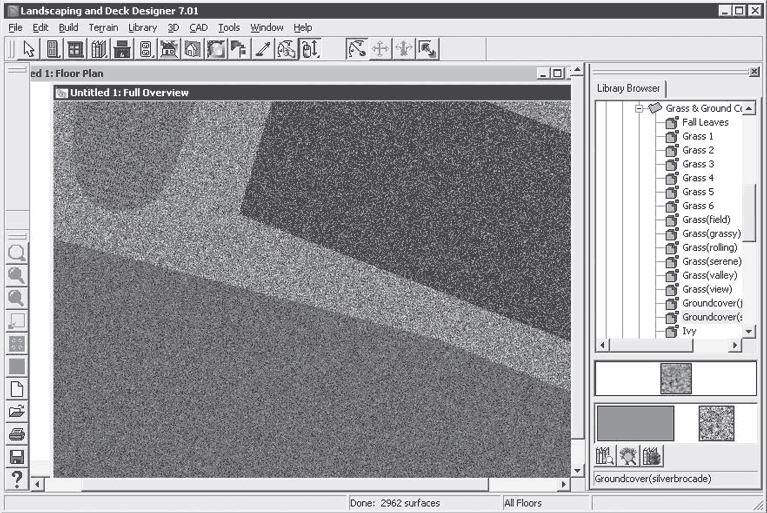Click the Save disk icon
The height and width of the screenshot is (513, 767).
[x=17, y=457]
